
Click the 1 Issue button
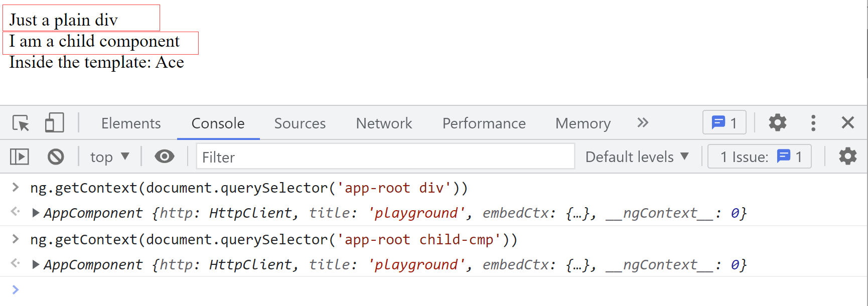coord(760,157)
